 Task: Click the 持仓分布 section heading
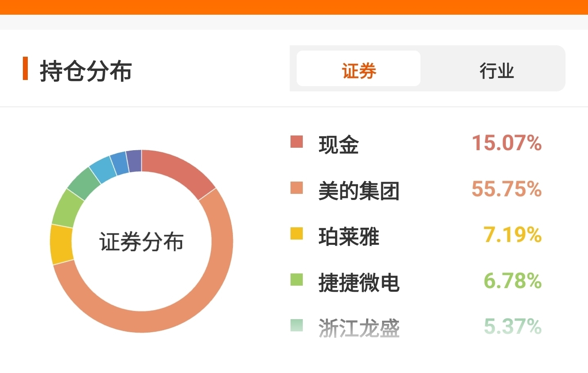pos(86,71)
